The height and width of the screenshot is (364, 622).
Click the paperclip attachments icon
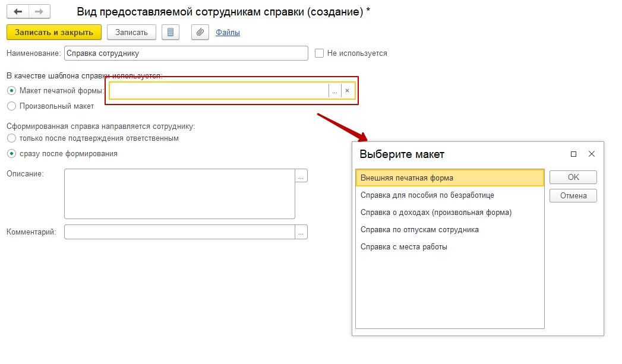pyautogui.click(x=200, y=32)
